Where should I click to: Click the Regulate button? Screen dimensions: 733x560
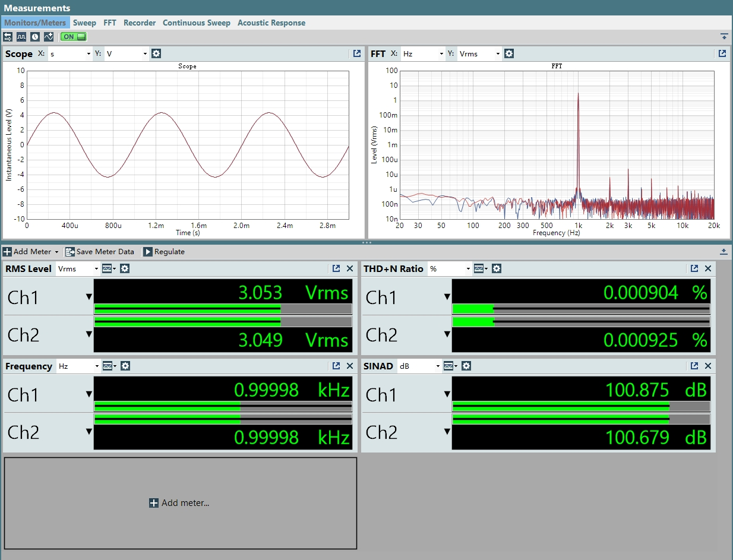click(x=164, y=252)
